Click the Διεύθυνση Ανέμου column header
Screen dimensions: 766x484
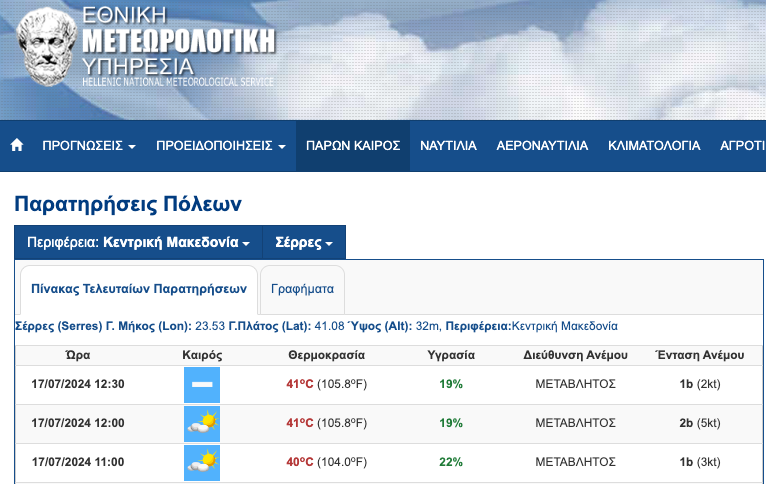(x=575, y=355)
